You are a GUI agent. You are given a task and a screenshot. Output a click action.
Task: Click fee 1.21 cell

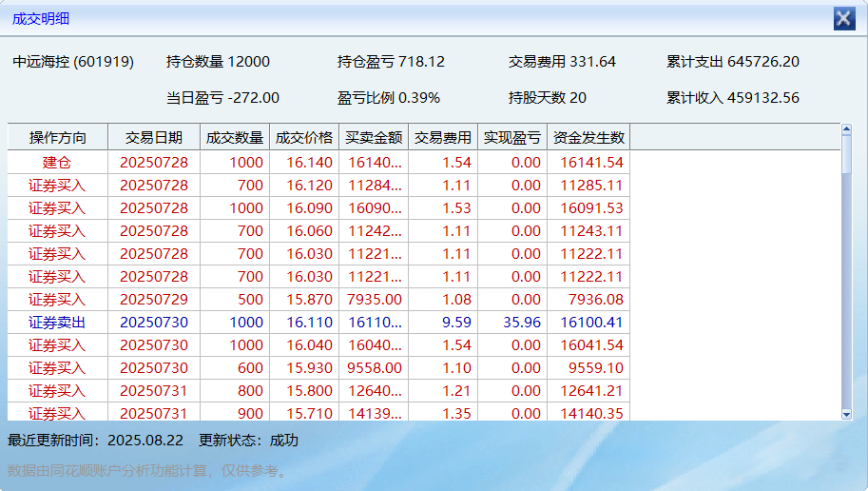pos(443,391)
